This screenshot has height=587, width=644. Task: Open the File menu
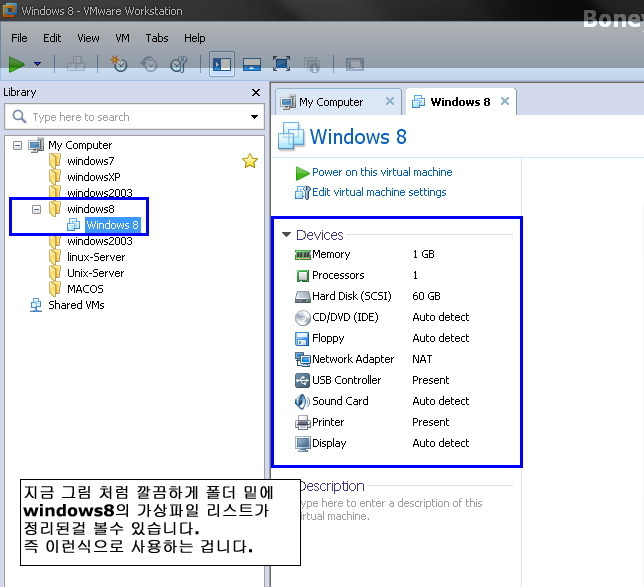point(19,38)
